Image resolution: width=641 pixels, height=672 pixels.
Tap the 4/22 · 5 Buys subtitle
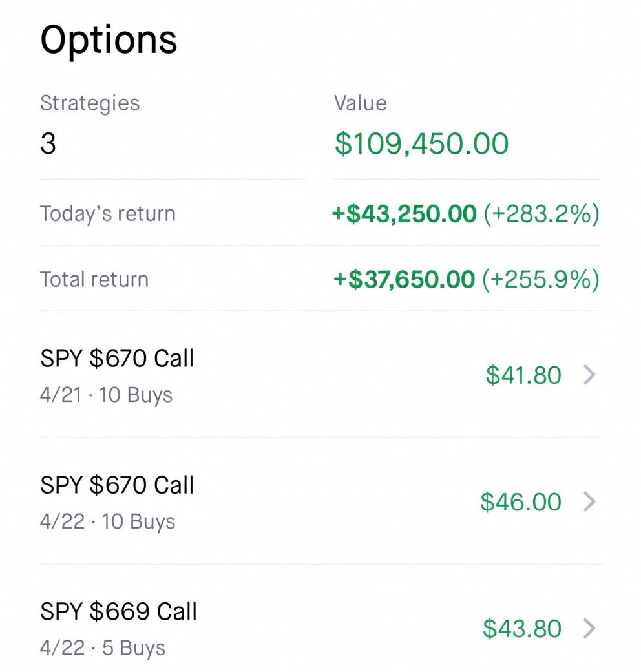point(103,648)
